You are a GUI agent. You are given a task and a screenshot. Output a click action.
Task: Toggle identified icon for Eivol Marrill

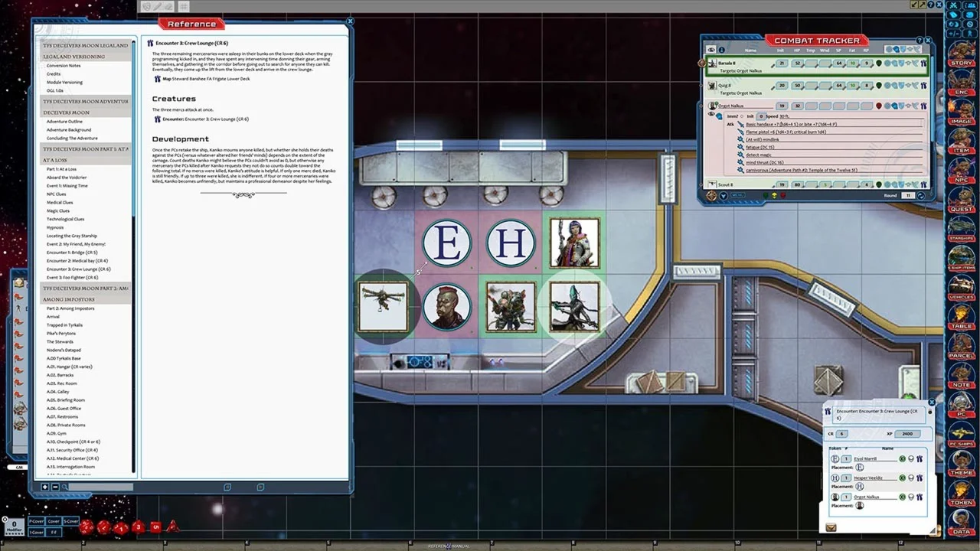903,459
